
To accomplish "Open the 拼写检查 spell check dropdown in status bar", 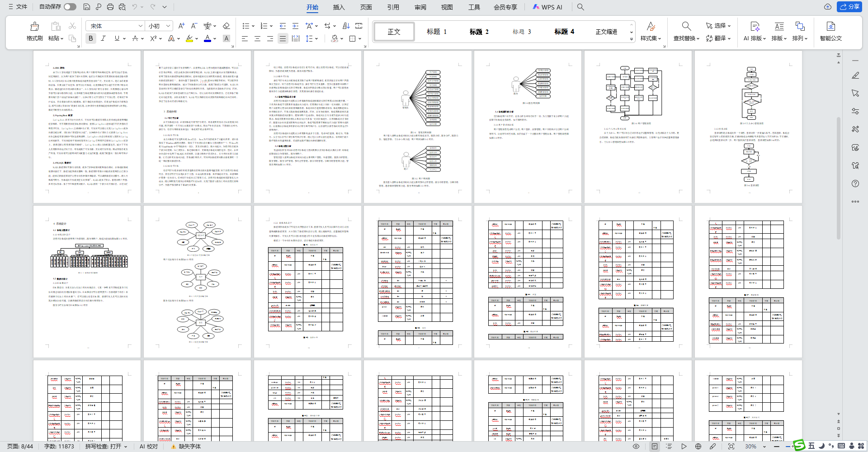I will click(126, 447).
